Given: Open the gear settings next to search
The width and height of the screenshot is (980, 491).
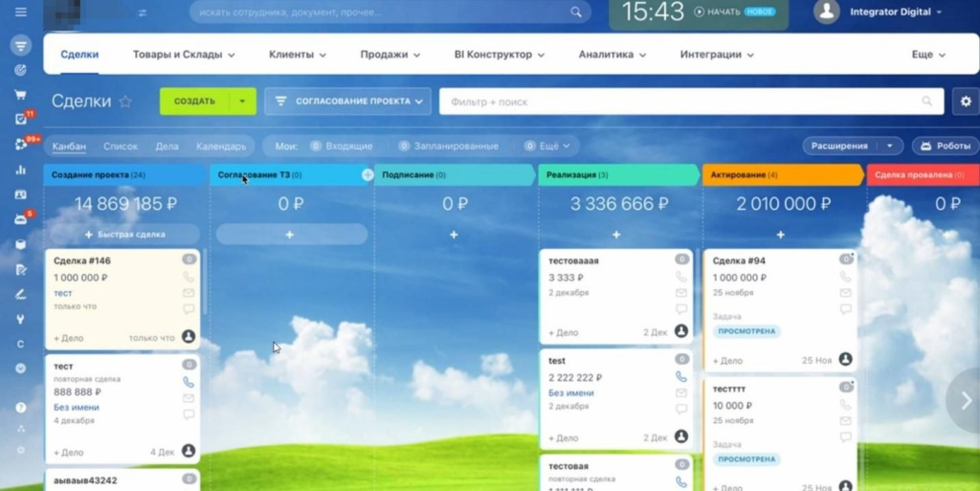Looking at the screenshot, I should pyautogui.click(x=965, y=101).
